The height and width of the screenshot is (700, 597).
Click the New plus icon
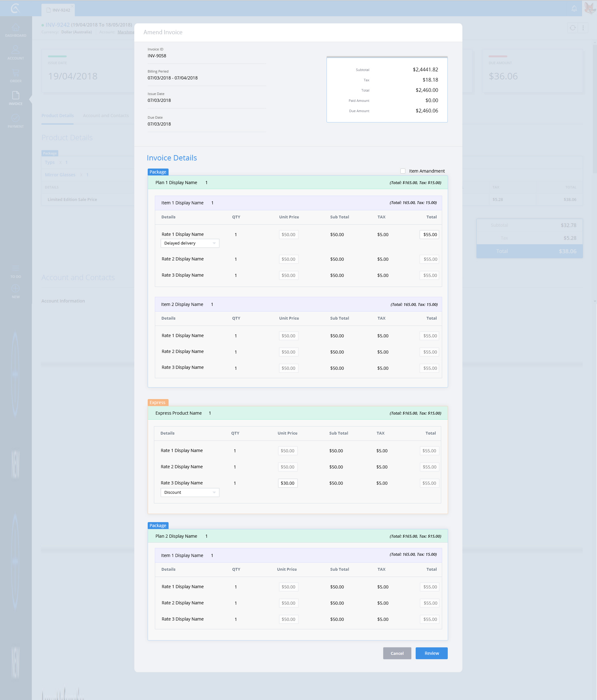[x=16, y=291]
